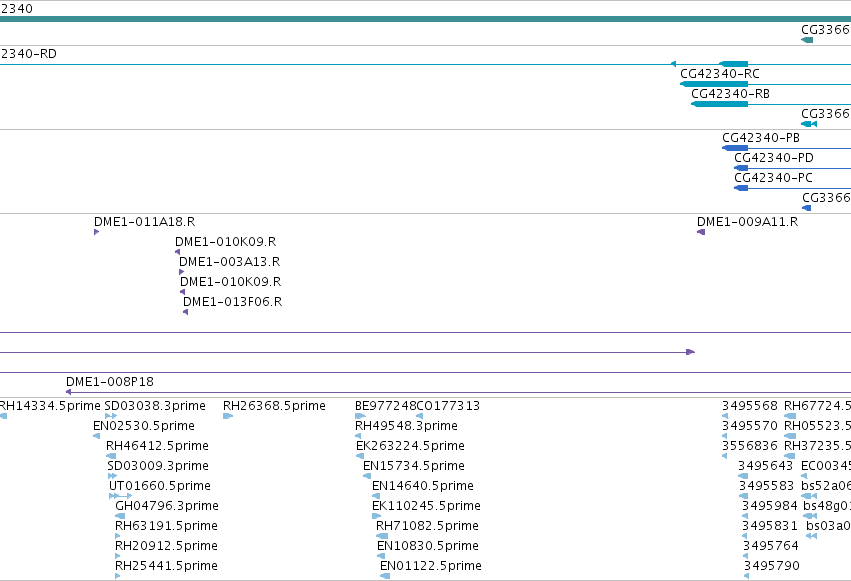The width and height of the screenshot is (851, 581).
Task: Select the 3495790 feature label
Action: click(x=771, y=566)
